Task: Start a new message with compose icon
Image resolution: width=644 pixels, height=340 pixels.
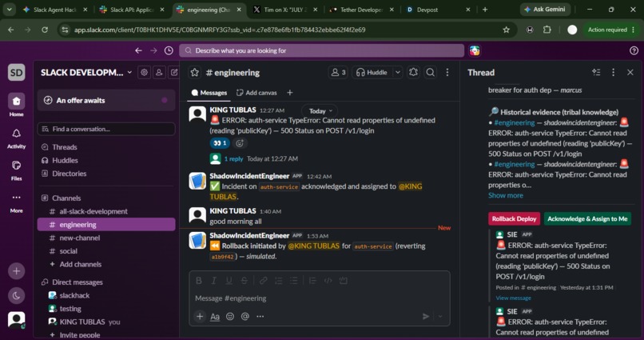Action: 174,72
